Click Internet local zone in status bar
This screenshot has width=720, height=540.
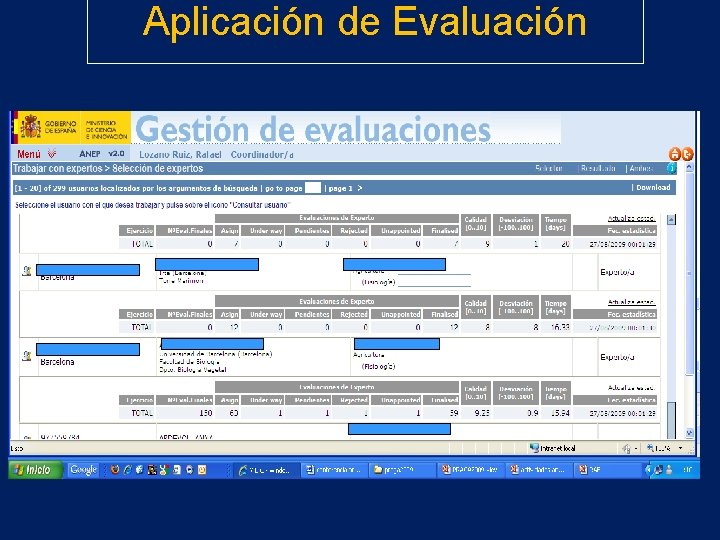[557, 448]
